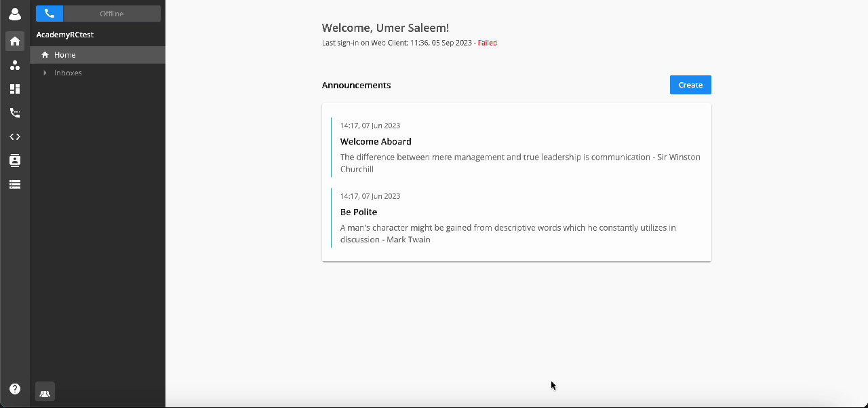
Task: Click the Announcements heading
Action: pyautogui.click(x=357, y=85)
